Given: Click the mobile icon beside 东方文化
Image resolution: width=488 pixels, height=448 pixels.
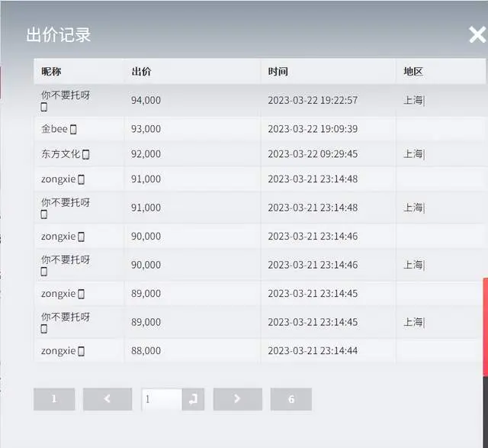Looking at the screenshot, I should tap(86, 154).
